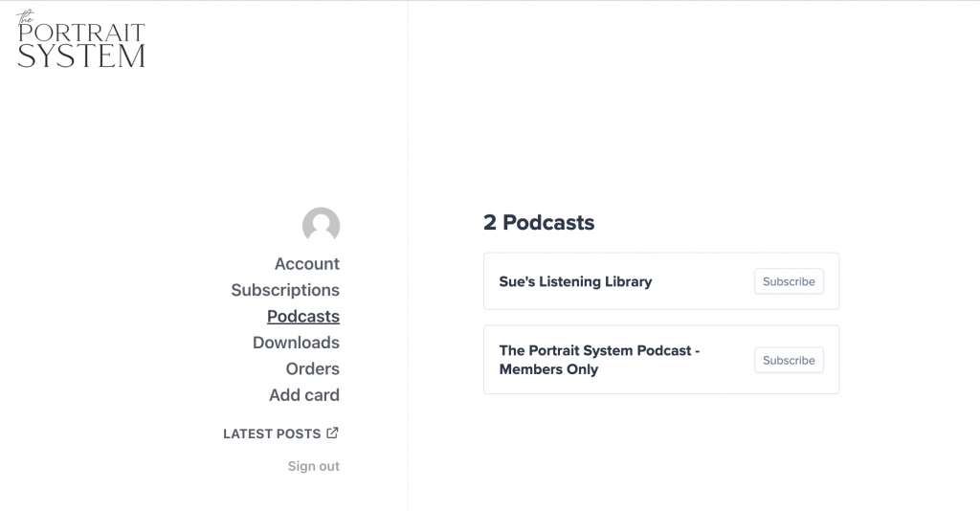Click The Portrait System logo
Viewport: 980px width, 511px height.
(x=80, y=38)
